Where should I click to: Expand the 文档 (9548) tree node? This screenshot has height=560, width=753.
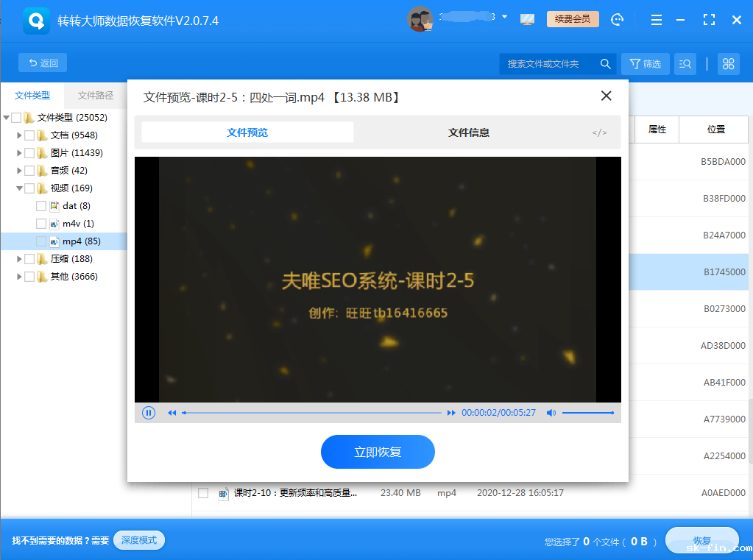tap(20, 135)
